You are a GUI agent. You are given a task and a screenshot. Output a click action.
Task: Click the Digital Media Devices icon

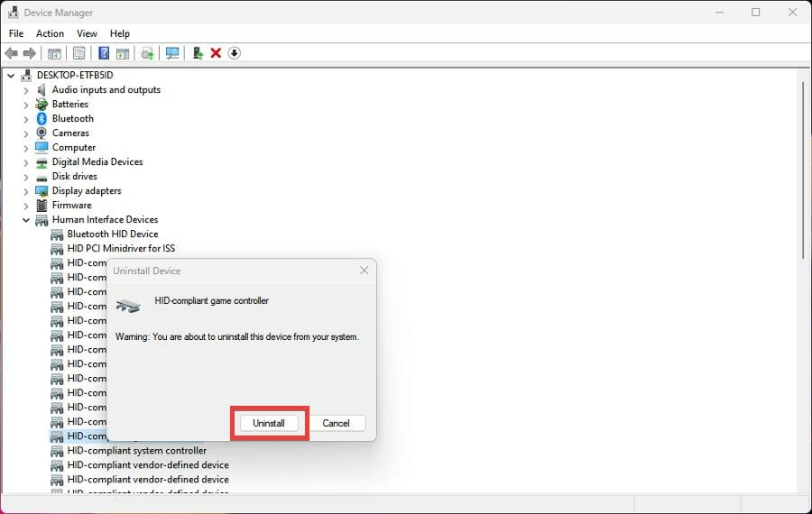coord(42,162)
